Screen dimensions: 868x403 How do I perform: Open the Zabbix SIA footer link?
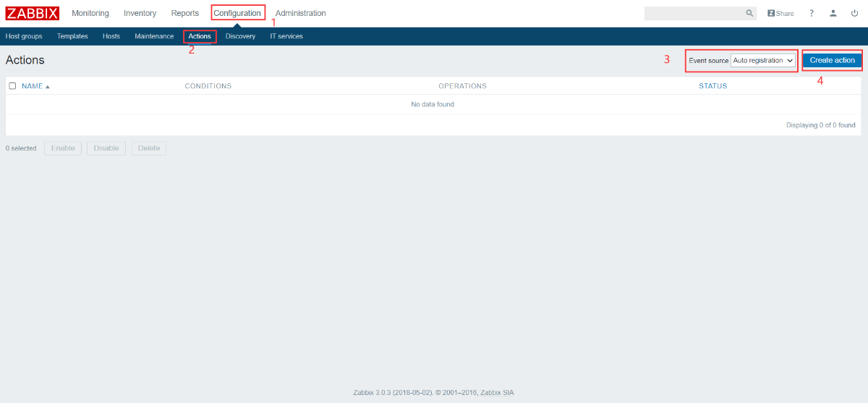pyautogui.click(x=497, y=393)
